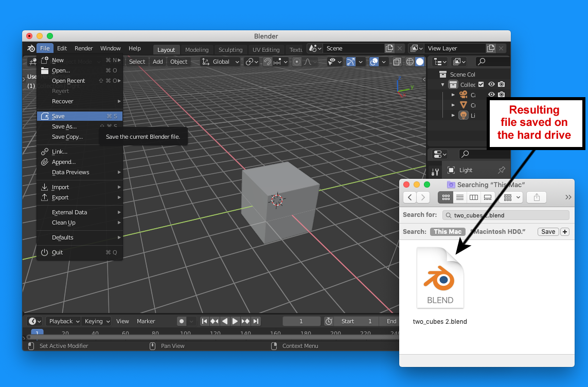Click the Finder Share button

pyautogui.click(x=537, y=197)
